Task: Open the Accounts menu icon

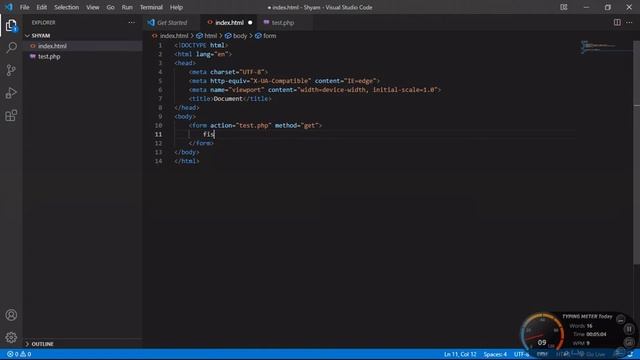Action: pos(11,315)
